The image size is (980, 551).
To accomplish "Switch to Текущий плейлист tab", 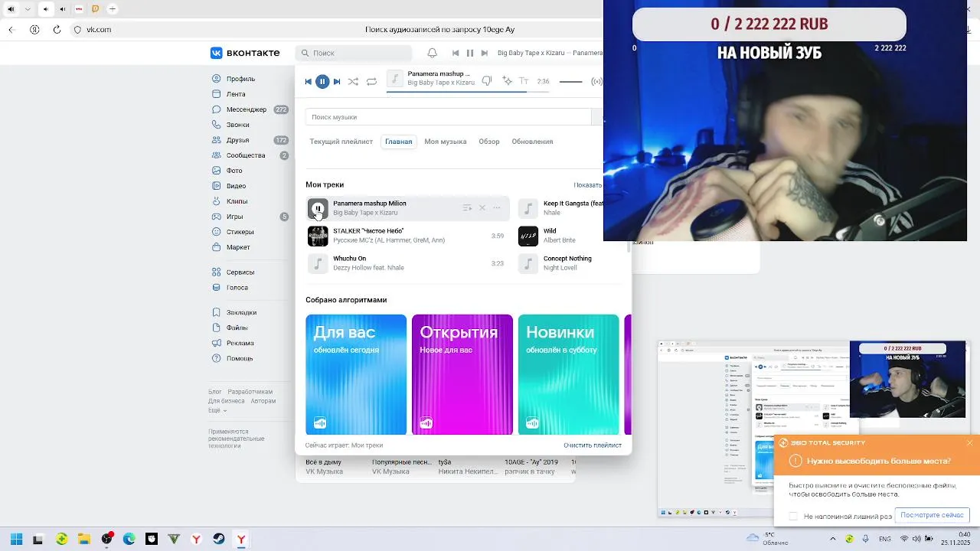I will 341,142.
